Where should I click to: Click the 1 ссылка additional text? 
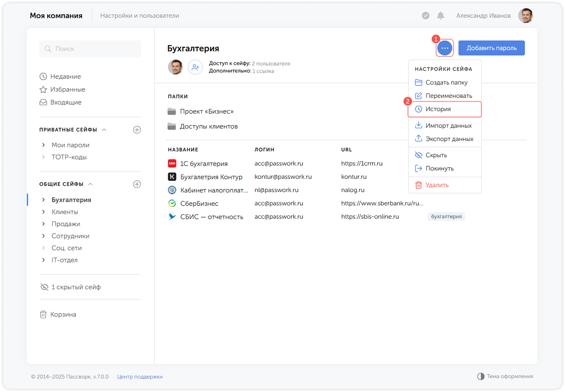click(263, 71)
